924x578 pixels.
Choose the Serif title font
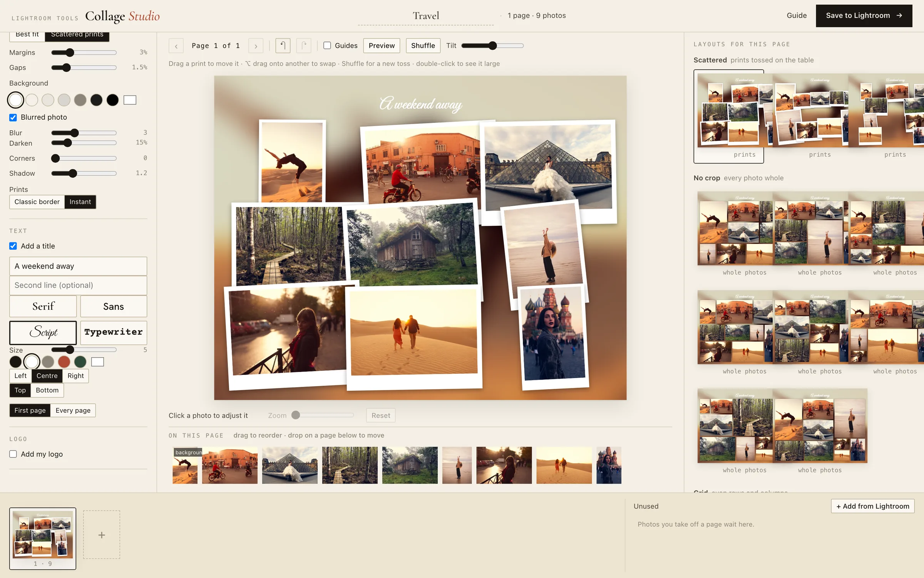pos(43,306)
